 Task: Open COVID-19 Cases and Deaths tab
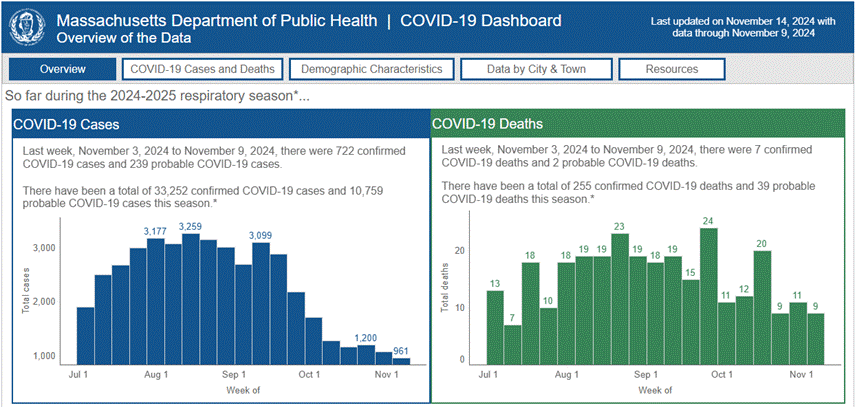(x=203, y=69)
